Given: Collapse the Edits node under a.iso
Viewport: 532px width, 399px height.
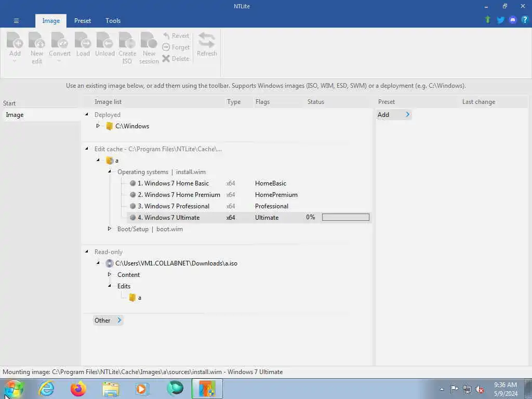Looking at the screenshot, I should pos(110,286).
